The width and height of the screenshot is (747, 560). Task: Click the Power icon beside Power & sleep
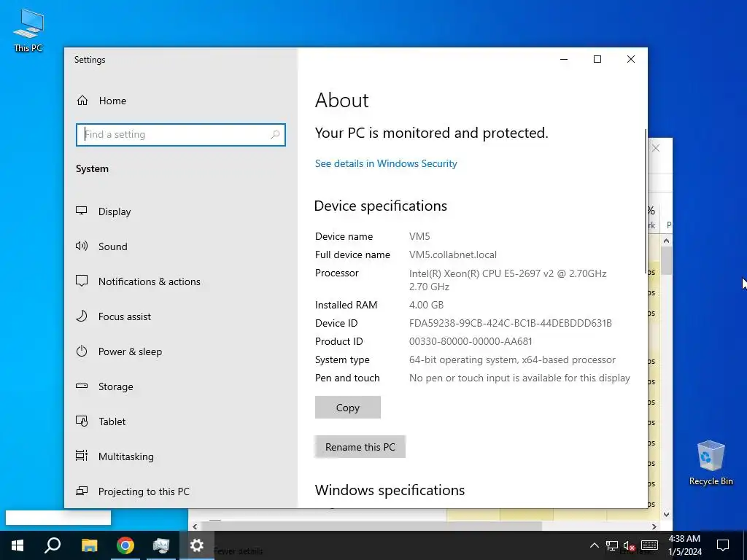click(x=82, y=351)
